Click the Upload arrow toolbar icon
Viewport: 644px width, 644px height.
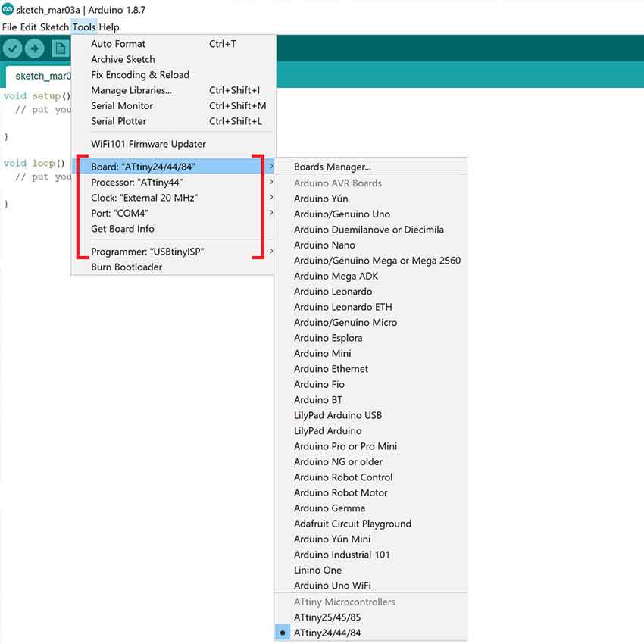(35, 49)
